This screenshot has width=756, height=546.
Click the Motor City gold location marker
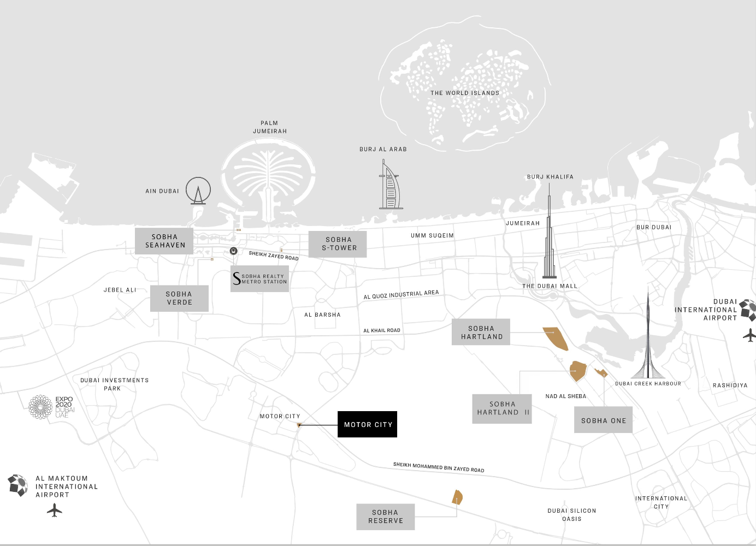299,425
